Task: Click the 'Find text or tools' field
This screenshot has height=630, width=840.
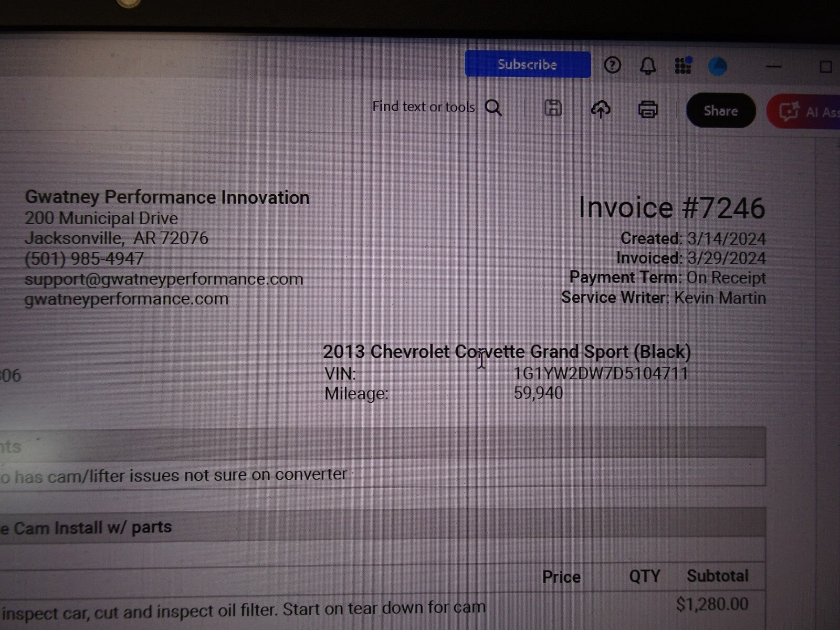Action: click(x=423, y=107)
